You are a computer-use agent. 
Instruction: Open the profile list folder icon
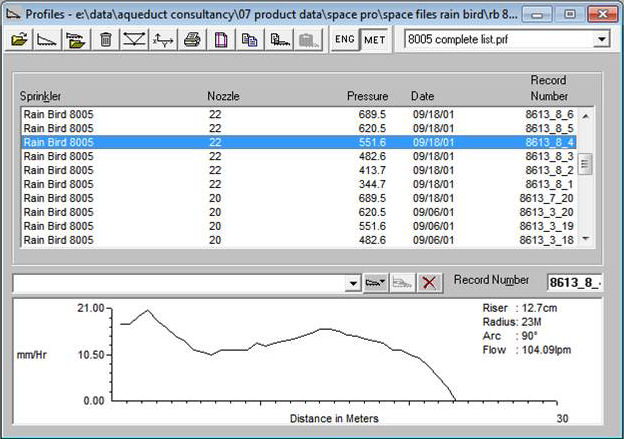76,39
